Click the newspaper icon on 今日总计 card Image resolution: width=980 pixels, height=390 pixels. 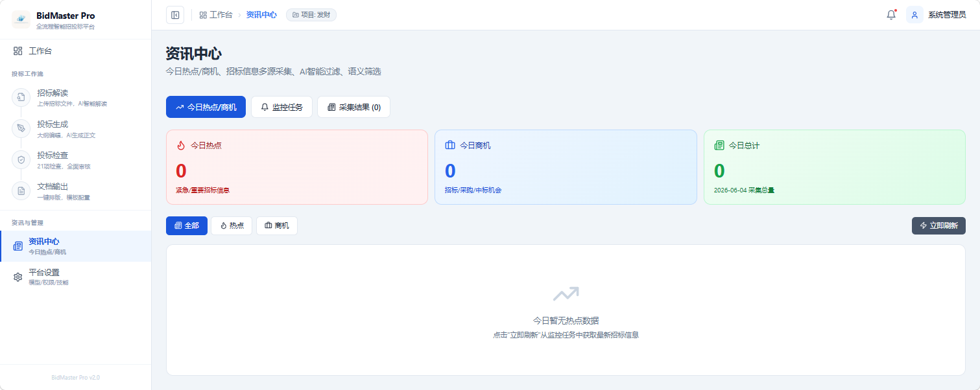click(x=719, y=145)
